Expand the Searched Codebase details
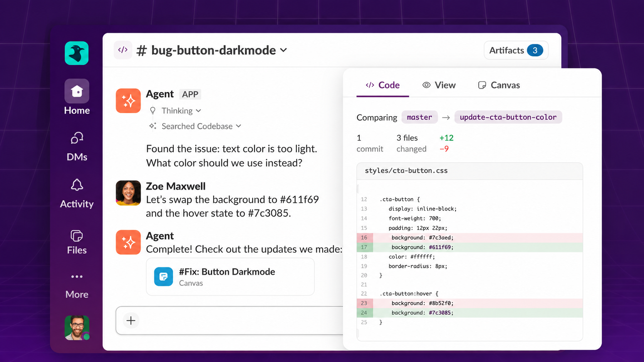This screenshot has width=644, height=362. (195, 126)
